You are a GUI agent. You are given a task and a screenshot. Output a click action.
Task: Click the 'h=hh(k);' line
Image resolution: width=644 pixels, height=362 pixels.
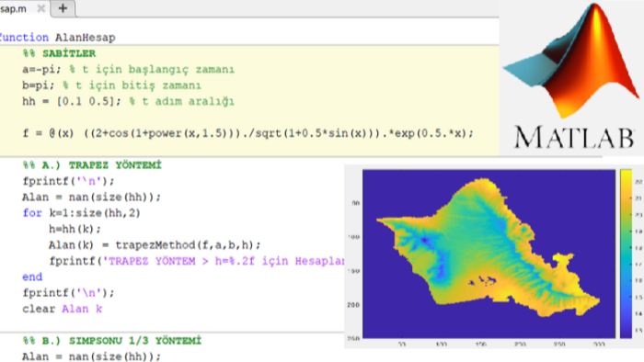click(x=75, y=229)
